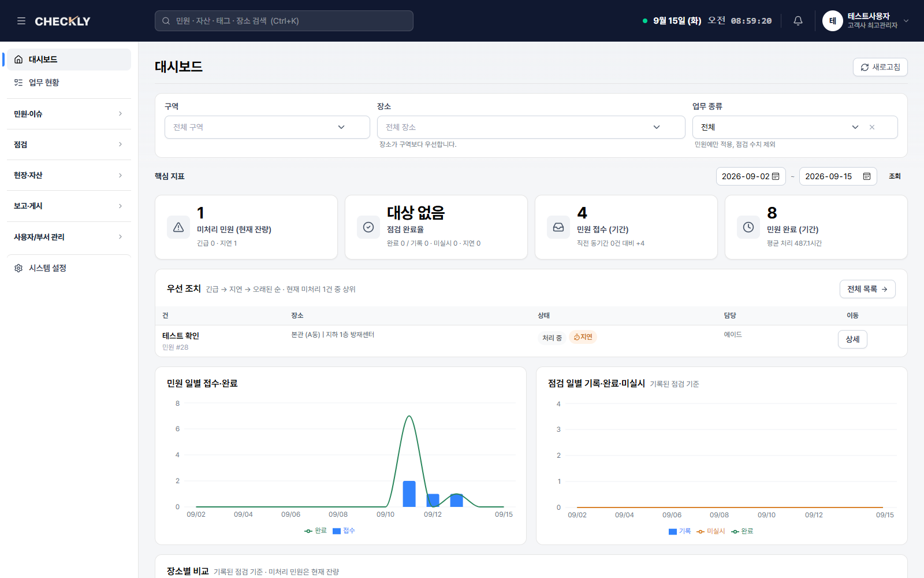Screen dimensions: 924x578
Task: Open the end date calendar picker icon
Action: (x=867, y=176)
